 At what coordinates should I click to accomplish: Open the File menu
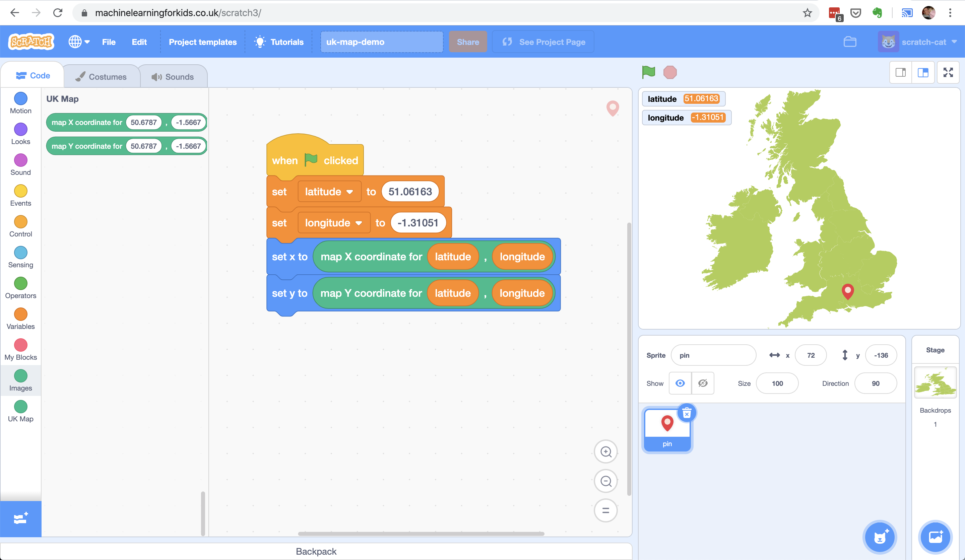point(109,42)
